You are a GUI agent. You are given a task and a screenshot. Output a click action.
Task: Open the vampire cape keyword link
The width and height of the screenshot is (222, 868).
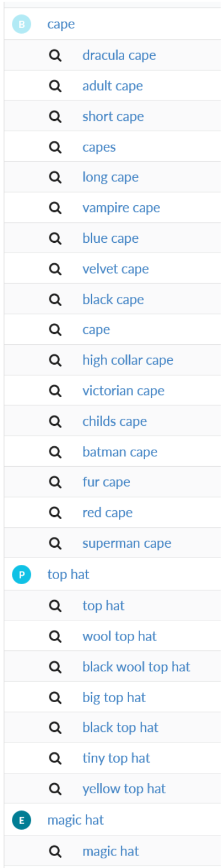pyautogui.click(x=121, y=208)
